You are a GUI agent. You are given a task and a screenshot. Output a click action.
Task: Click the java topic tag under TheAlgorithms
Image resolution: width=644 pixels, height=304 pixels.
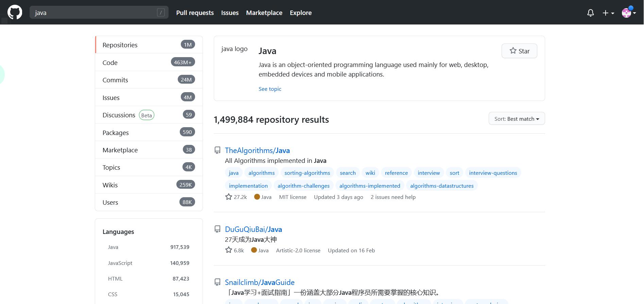click(233, 173)
